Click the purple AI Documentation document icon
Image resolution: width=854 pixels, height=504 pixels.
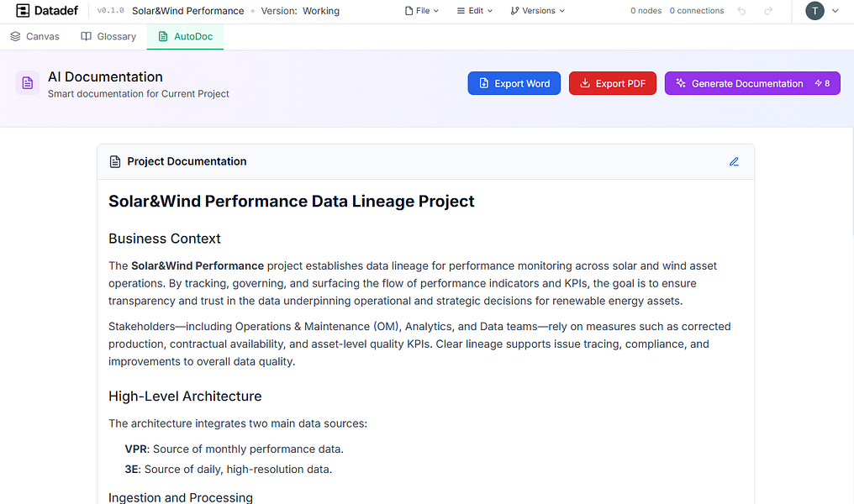tap(27, 83)
